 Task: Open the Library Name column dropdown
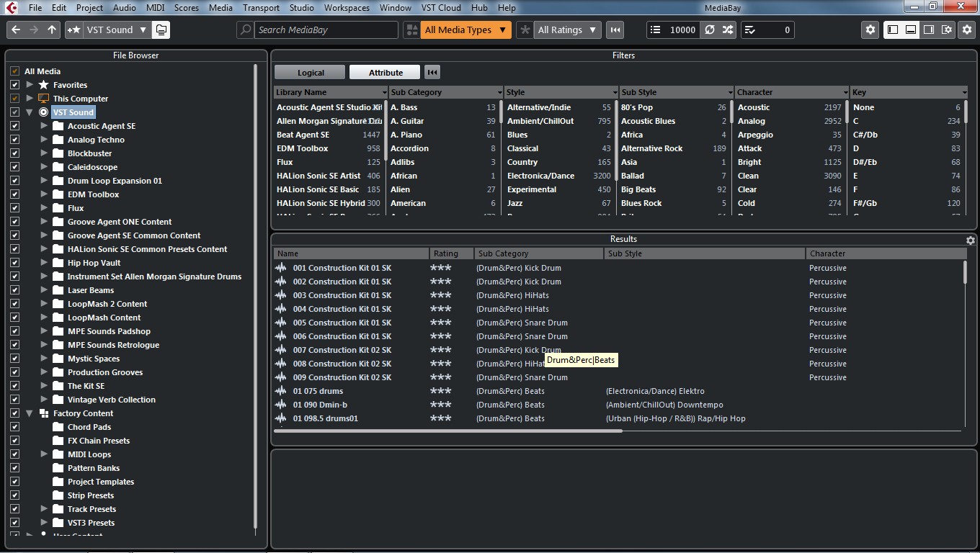[x=384, y=93]
